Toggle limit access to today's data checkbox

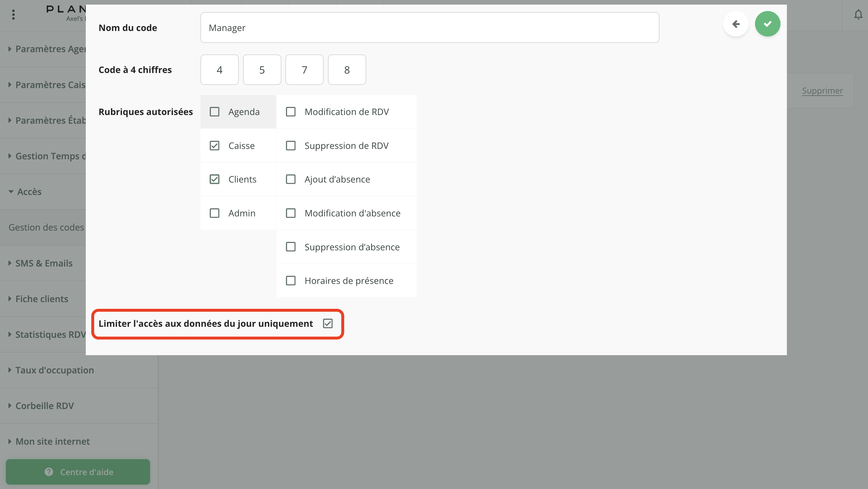327,324
